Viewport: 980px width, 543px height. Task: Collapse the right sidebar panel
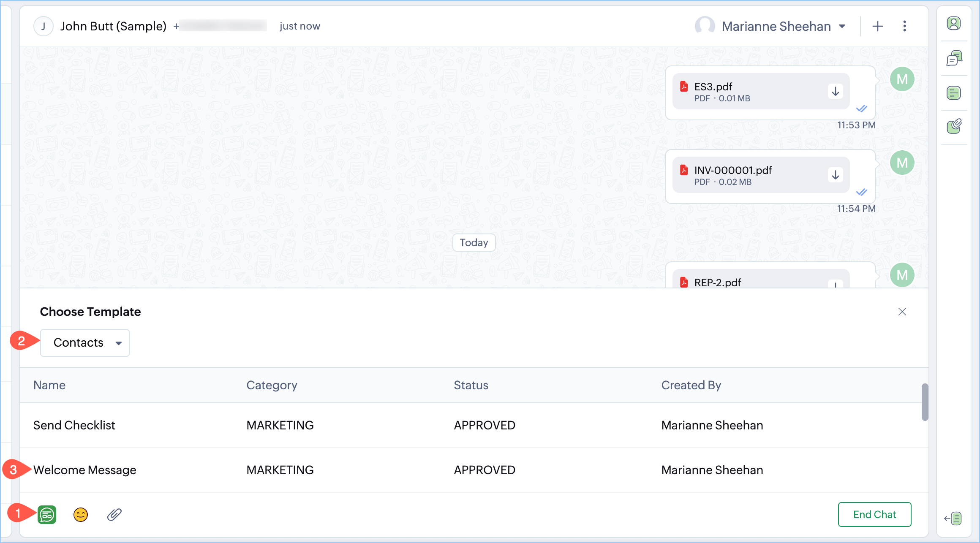tap(953, 518)
